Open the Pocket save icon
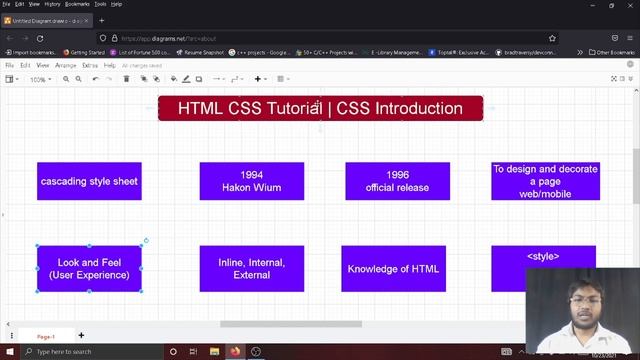 click(615, 38)
